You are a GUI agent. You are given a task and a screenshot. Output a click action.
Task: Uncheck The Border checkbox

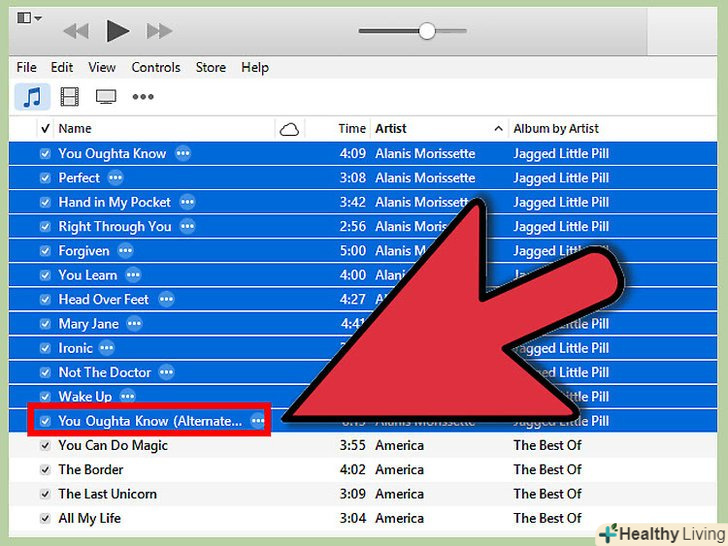(x=45, y=470)
